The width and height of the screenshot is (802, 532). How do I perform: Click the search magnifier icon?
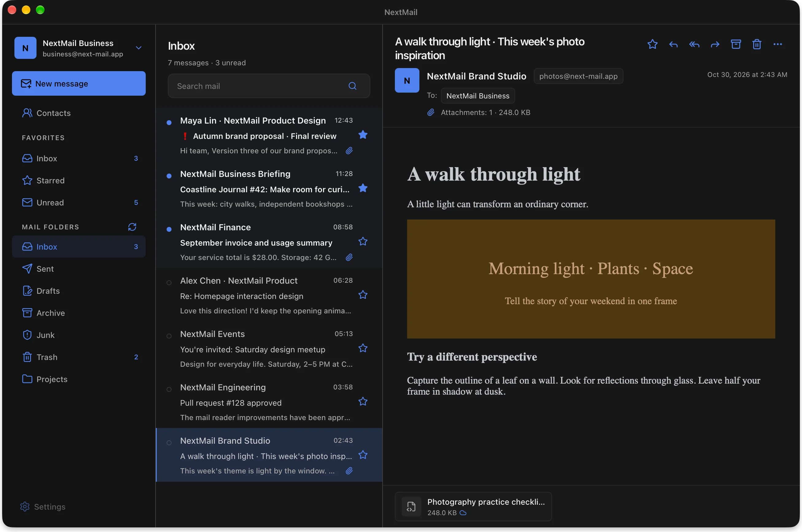(x=352, y=86)
